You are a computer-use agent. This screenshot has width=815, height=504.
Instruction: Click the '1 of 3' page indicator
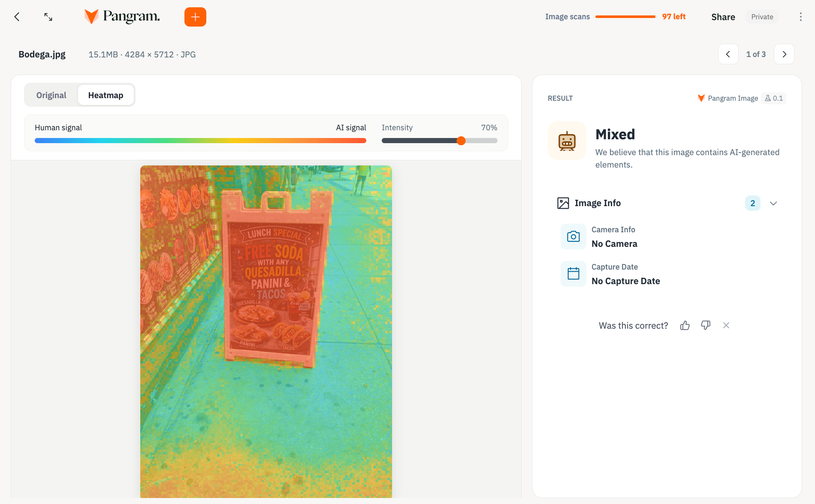coord(756,54)
